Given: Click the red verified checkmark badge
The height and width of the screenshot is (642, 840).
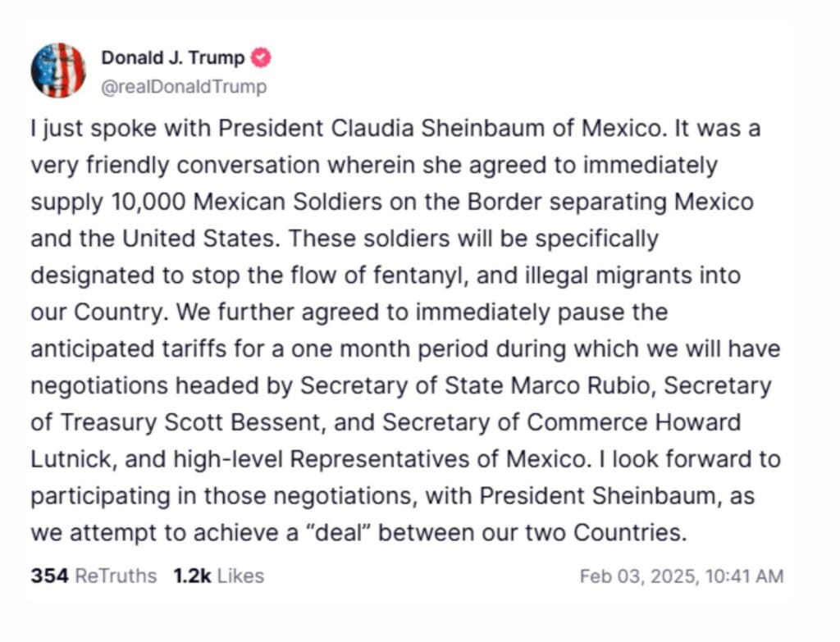Looking at the screenshot, I should [262, 58].
